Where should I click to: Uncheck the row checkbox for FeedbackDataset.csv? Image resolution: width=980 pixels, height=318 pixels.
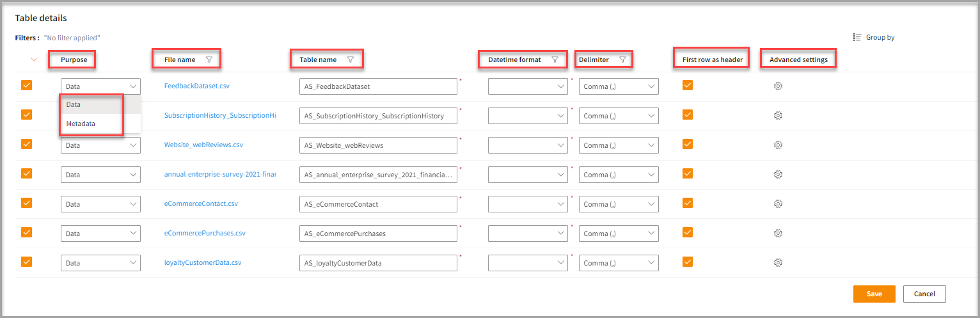point(27,85)
